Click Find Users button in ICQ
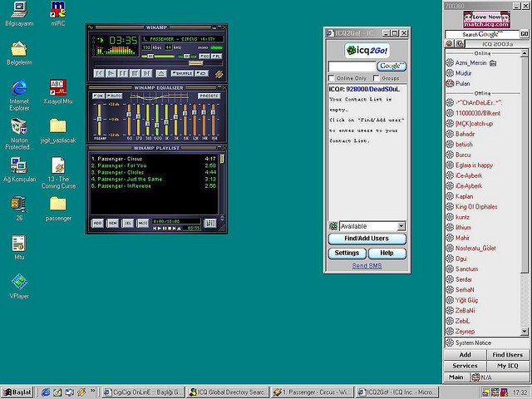 (508, 355)
